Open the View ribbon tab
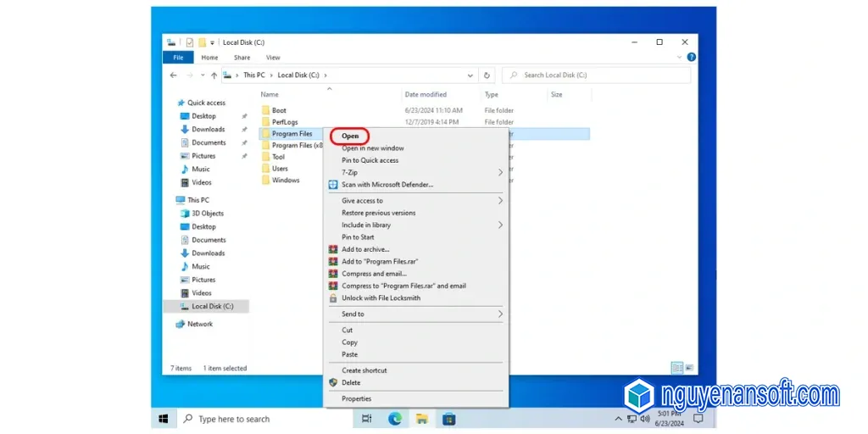868x434 pixels. [273, 58]
